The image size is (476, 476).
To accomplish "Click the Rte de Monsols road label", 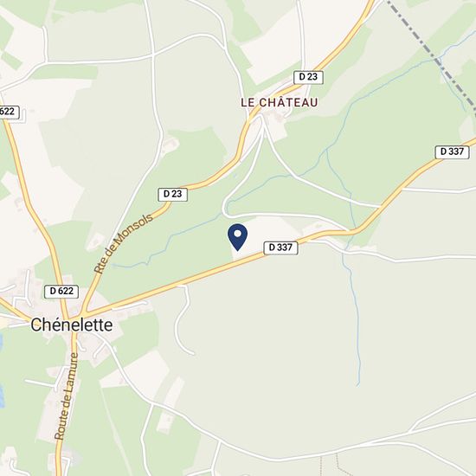I will (123, 243).
